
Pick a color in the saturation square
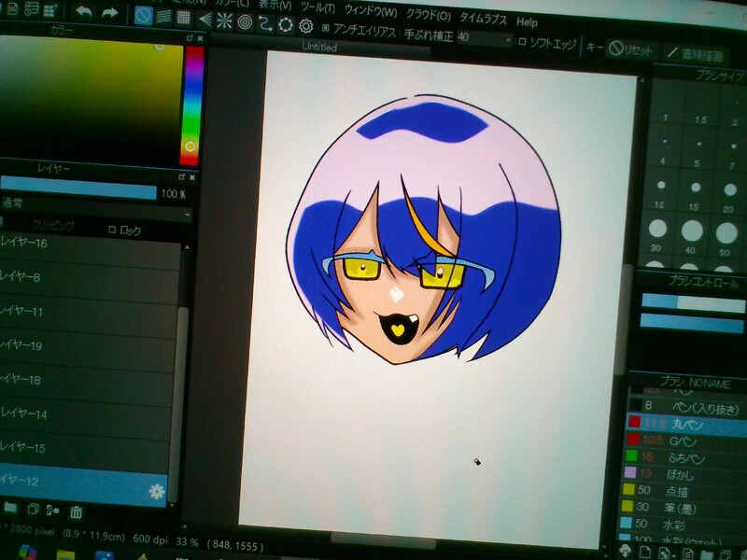(91, 100)
